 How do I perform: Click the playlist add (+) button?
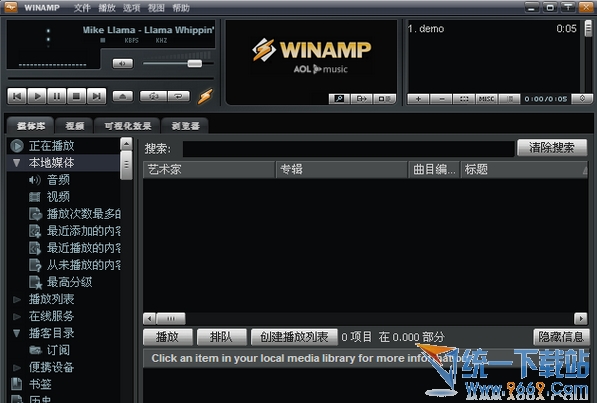[x=418, y=99]
